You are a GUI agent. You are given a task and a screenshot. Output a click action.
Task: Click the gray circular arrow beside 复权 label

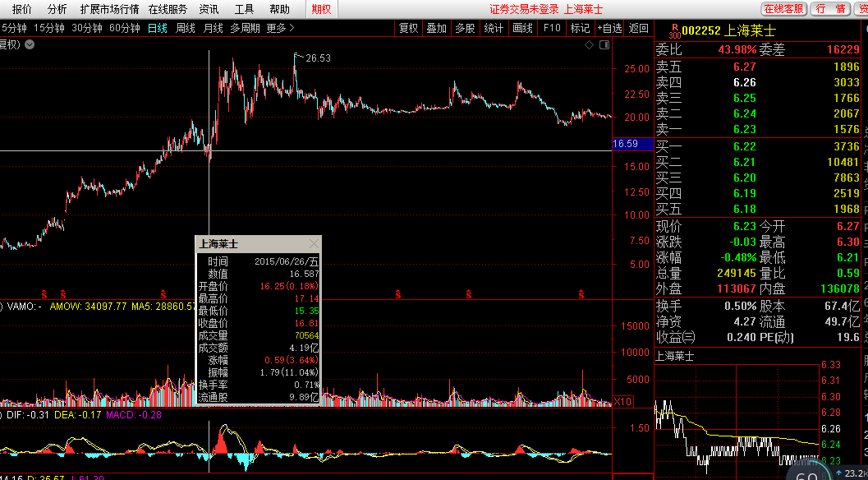coord(30,44)
